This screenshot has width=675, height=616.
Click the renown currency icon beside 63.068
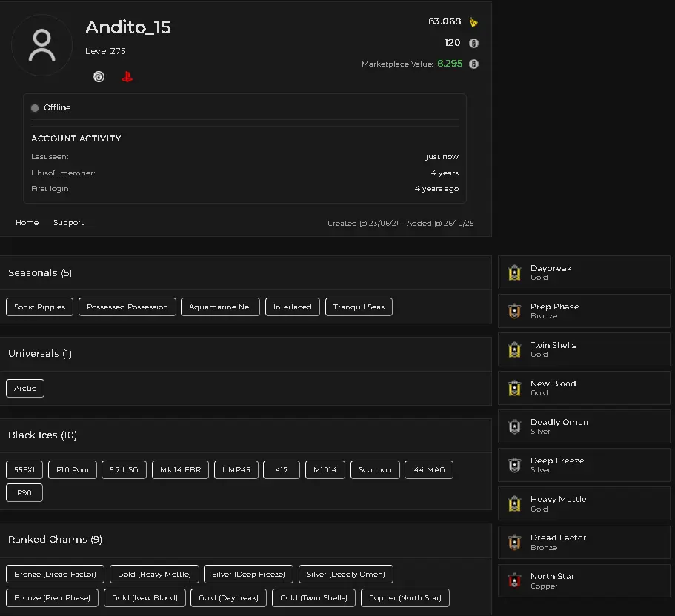coord(473,22)
